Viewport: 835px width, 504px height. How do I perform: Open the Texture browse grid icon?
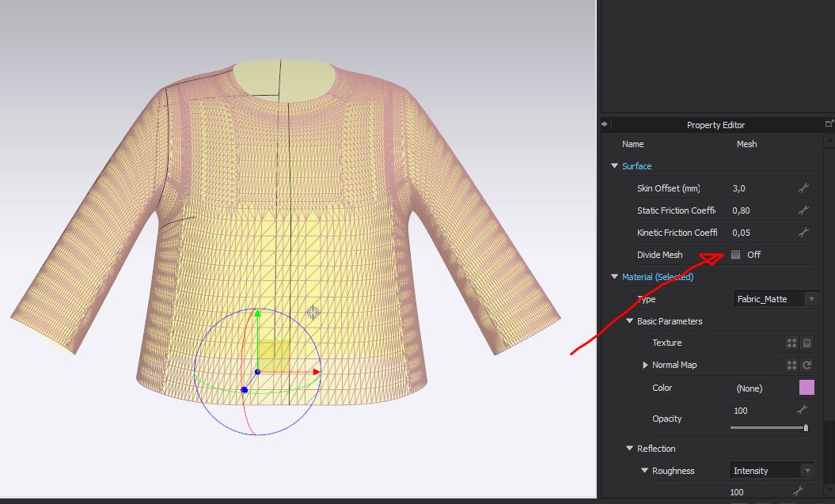tap(791, 343)
